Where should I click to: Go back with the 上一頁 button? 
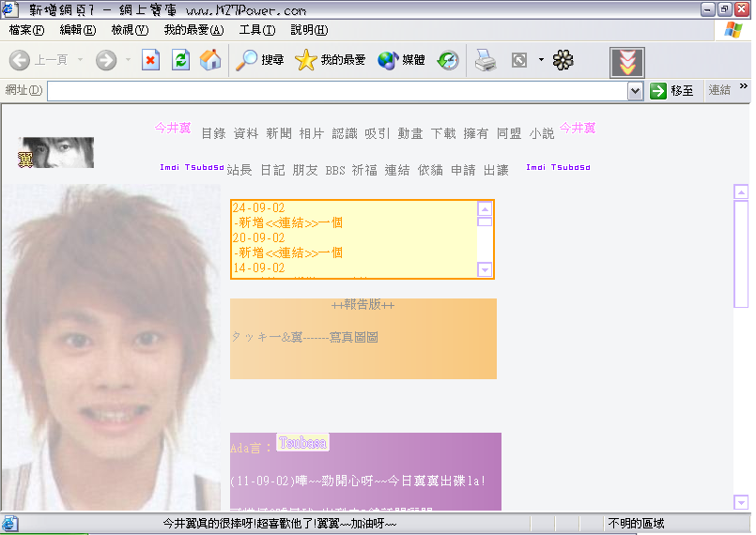click(x=39, y=60)
